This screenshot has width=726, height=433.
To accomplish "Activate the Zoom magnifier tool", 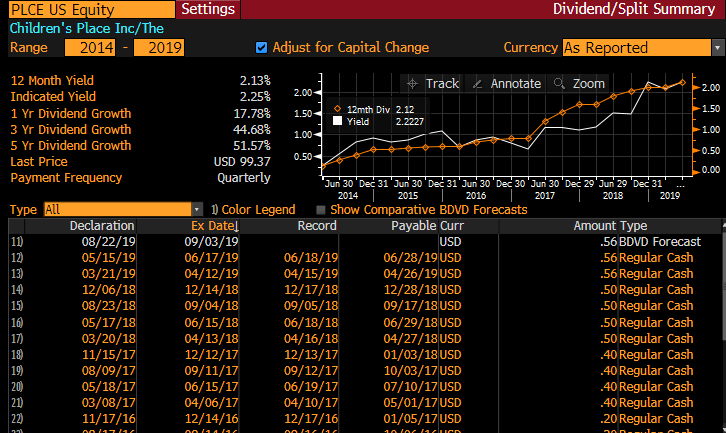I will point(579,84).
